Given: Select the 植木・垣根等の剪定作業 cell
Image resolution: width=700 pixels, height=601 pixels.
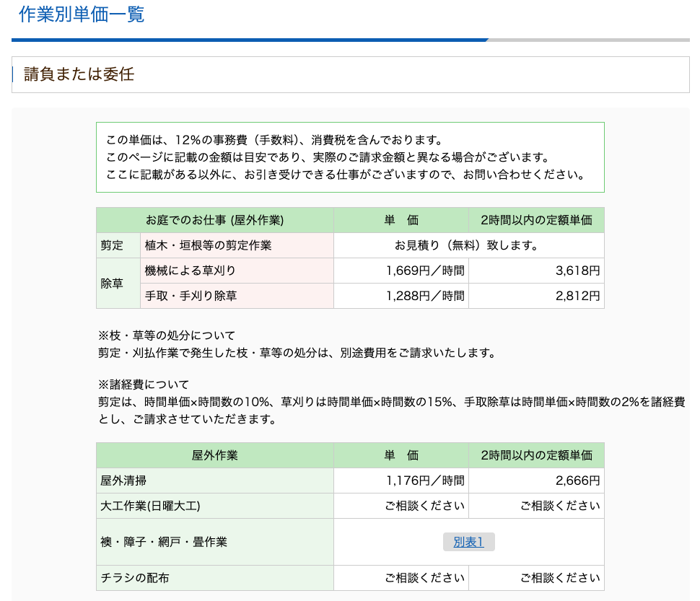Looking at the screenshot, I should (x=209, y=245).
